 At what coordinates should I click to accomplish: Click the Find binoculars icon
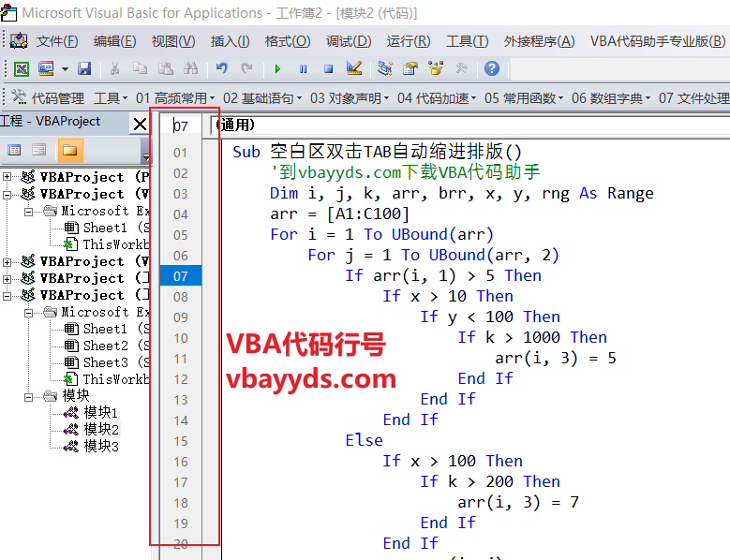tap(190, 69)
